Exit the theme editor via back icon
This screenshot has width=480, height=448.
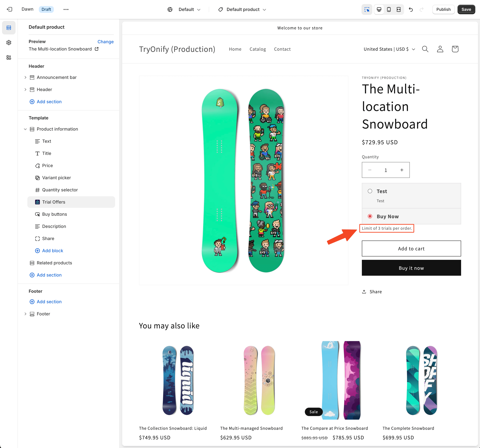[9, 9]
